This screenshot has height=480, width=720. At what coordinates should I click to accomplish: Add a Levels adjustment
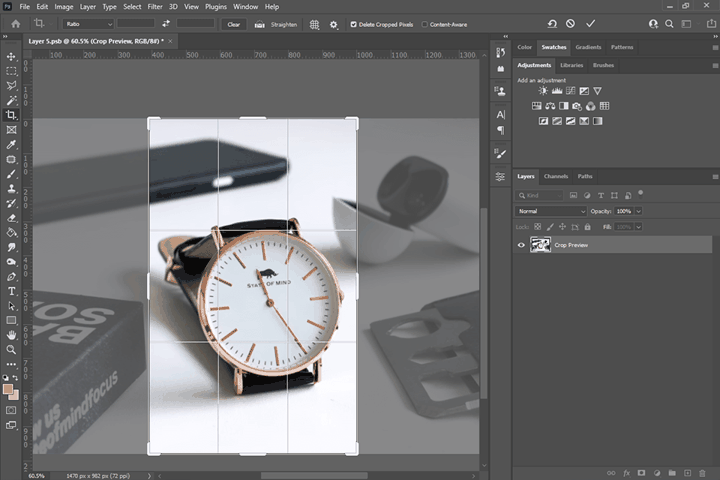click(557, 91)
